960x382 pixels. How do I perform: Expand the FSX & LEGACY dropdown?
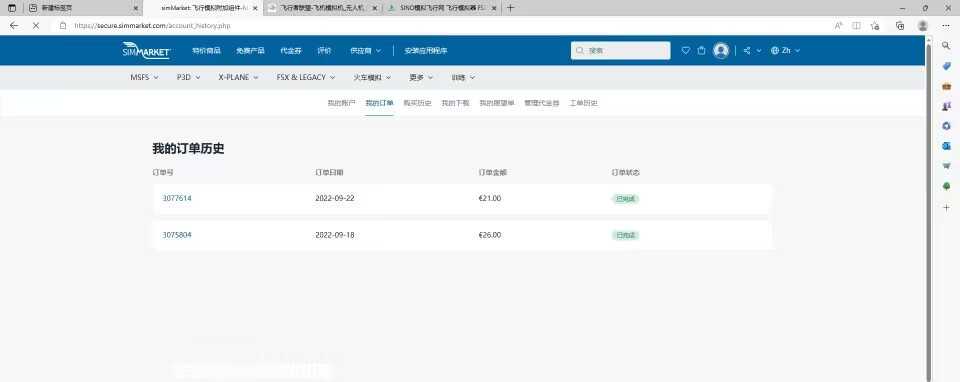pyautogui.click(x=306, y=78)
